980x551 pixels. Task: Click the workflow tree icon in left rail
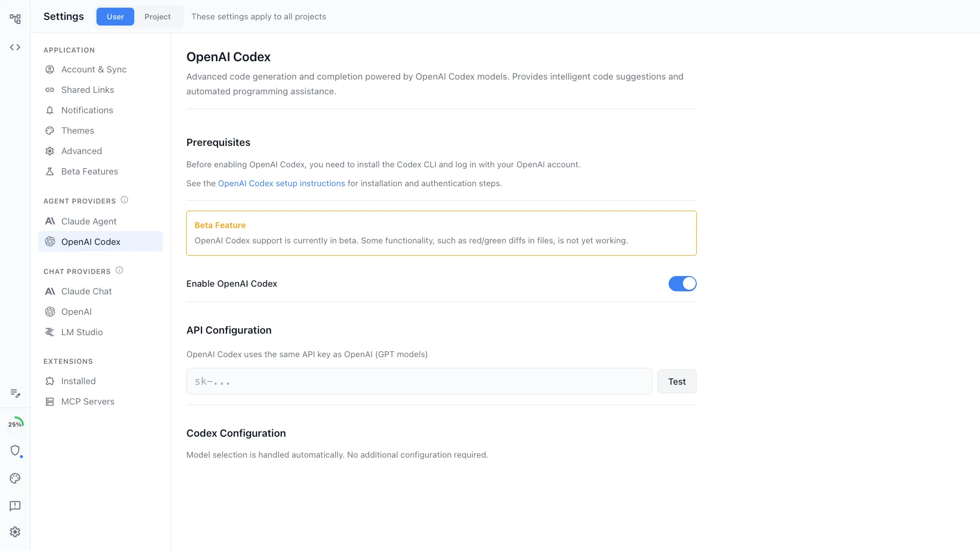click(x=15, y=19)
